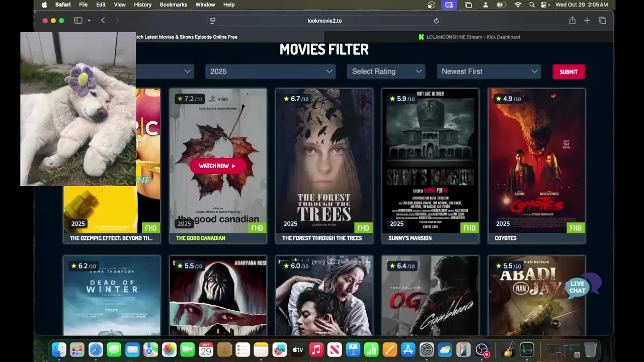Open Dead of Winter poster

pyautogui.click(x=112, y=295)
